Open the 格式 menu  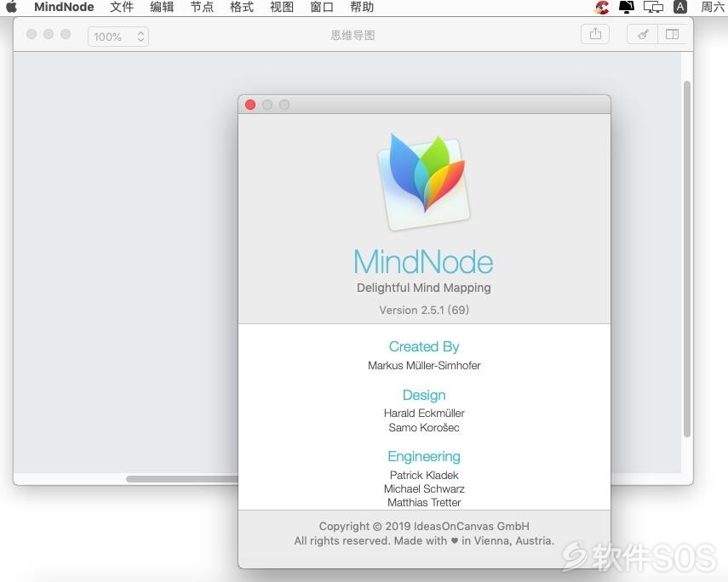pyautogui.click(x=242, y=7)
